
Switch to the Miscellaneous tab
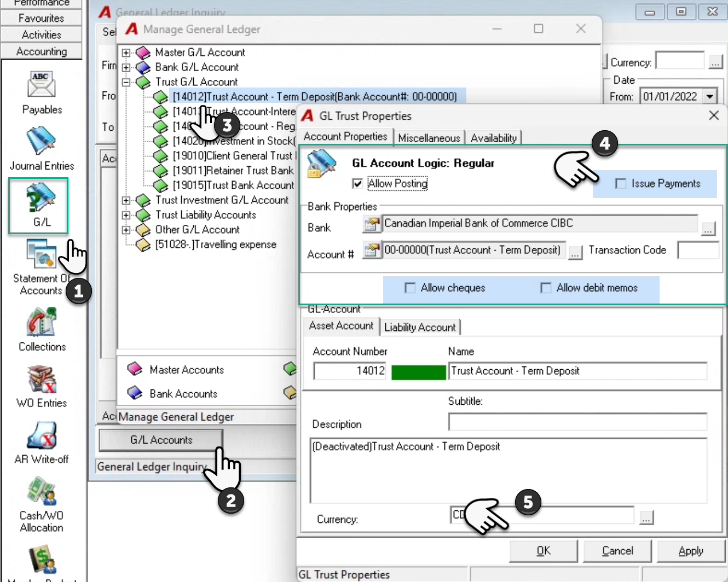429,138
